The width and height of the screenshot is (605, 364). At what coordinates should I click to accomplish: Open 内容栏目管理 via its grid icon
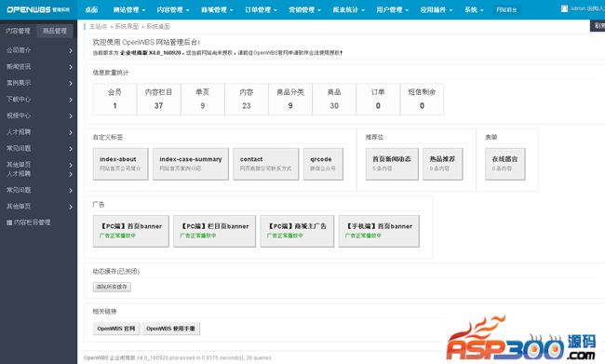(x=9, y=222)
